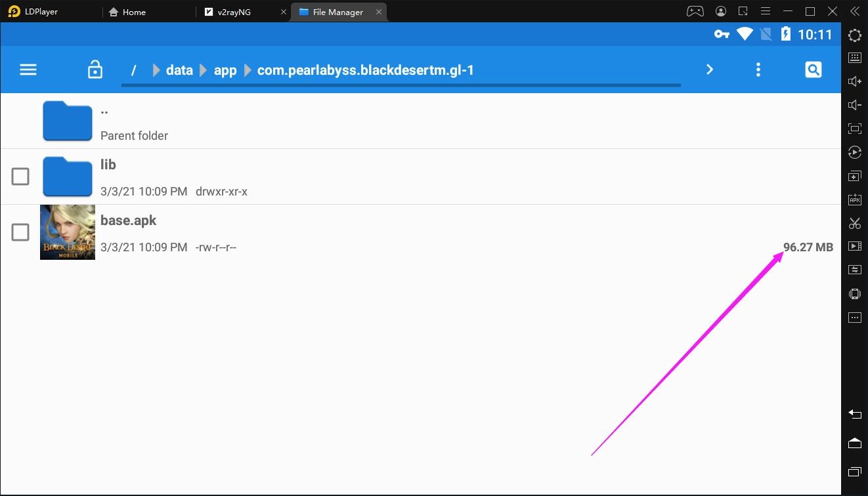Viewport: 868px width, 496px height.
Task: Check the checkbox beside the lib folder
Action: coord(20,176)
